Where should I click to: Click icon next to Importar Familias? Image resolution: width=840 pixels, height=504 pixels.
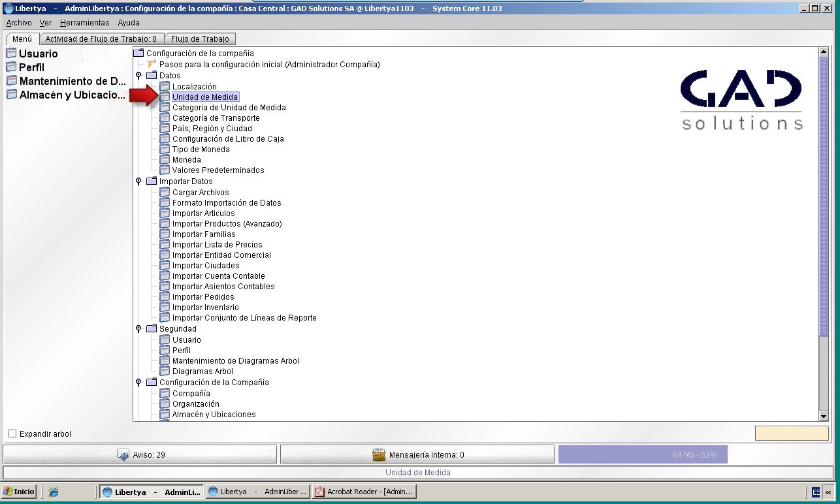click(x=165, y=234)
